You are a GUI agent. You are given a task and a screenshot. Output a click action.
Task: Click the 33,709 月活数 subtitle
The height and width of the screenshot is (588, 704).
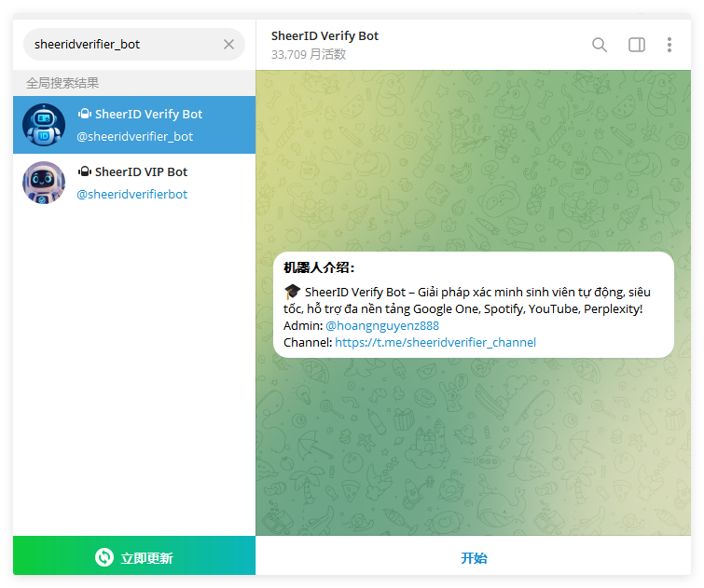tap(309, 54)
